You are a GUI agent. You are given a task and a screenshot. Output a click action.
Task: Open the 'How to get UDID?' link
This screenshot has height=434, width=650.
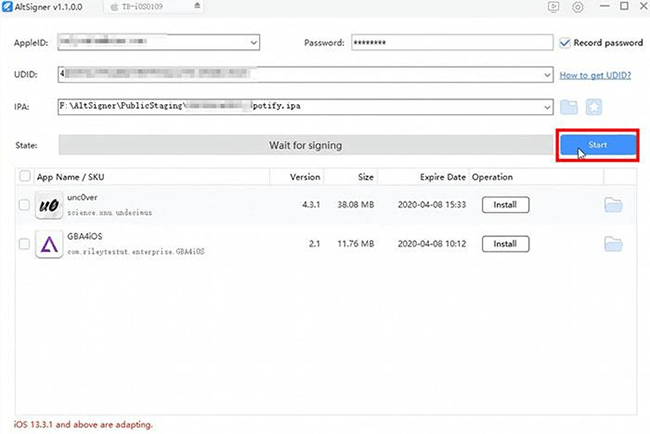coord(597,75)
